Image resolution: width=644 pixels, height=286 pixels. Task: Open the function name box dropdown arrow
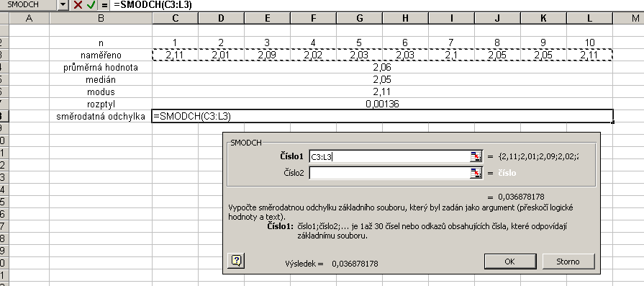63,5
